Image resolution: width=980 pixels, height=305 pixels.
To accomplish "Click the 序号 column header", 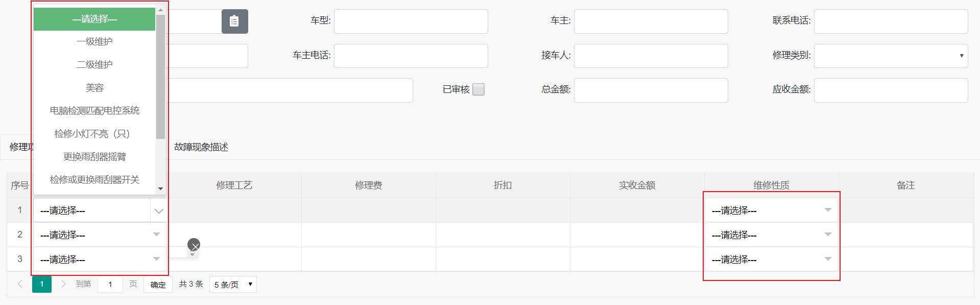I will tap(20, 185).
